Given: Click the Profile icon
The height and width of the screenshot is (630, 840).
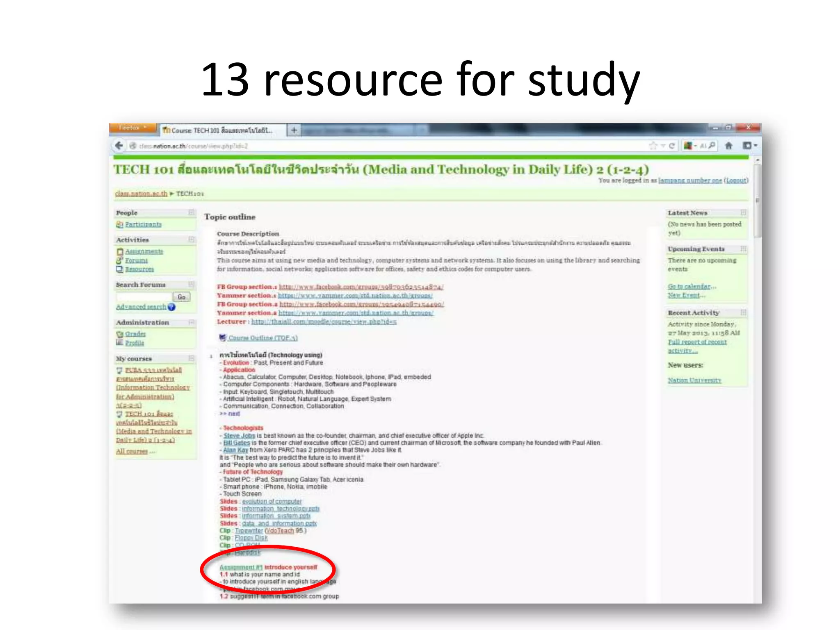Looking at the screenshot, I should click(x=119, y=342).
